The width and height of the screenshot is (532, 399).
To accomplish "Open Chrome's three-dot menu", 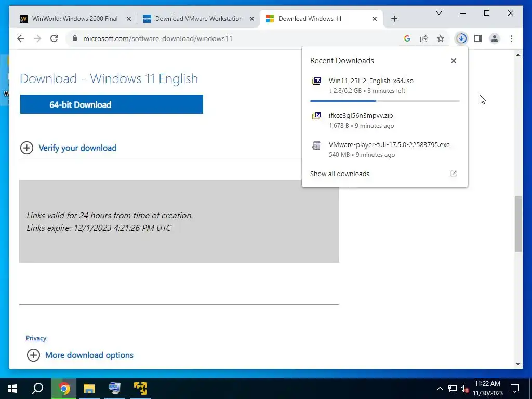I will pyautogui.click(x=511, y=38).
